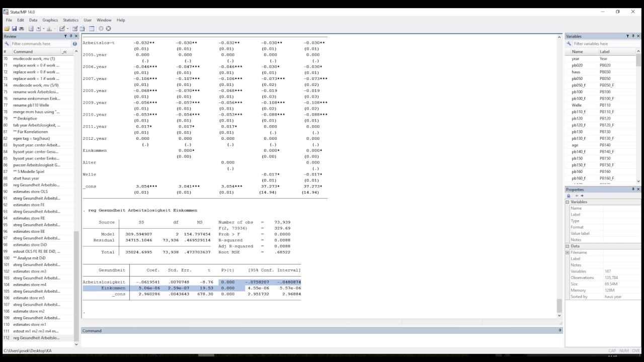Open the Viewer toolbar icon
The width and height of the screenshot is (644, 362).
click(38, 29)
